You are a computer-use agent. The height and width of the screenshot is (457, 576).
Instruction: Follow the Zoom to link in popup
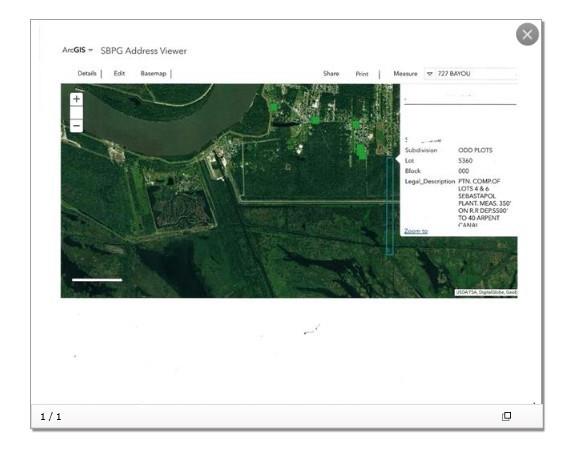click(x=416, y=231)
